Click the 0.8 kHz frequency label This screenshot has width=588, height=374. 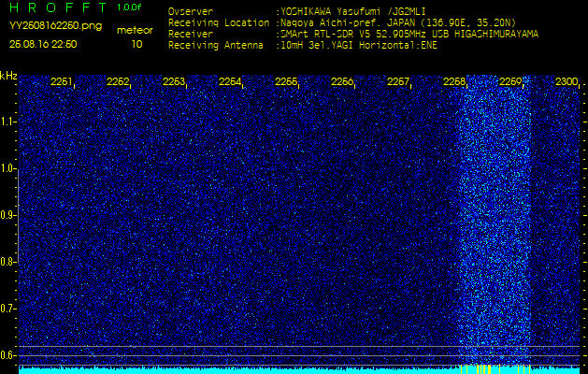coord(7,262)
